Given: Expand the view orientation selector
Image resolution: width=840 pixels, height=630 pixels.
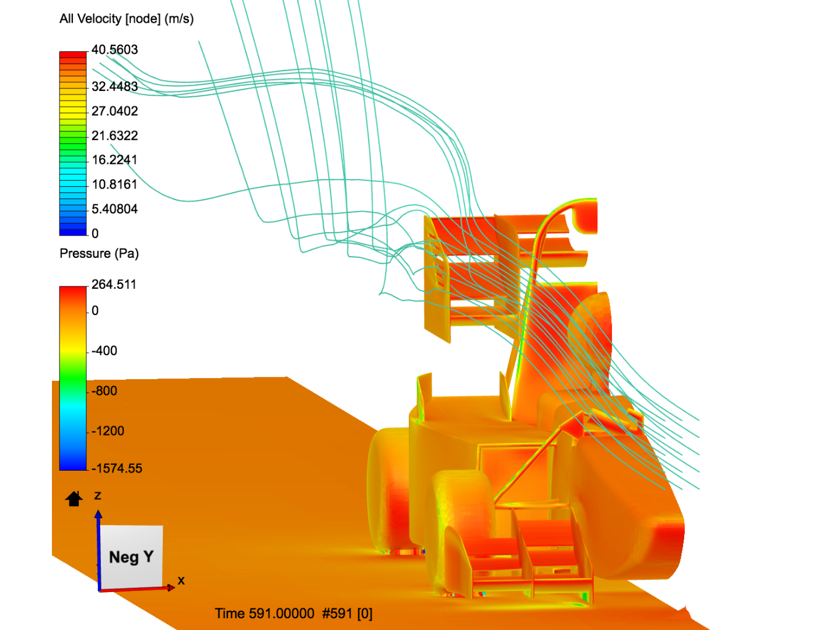Looking at the screenshot, I should [131, 557].
